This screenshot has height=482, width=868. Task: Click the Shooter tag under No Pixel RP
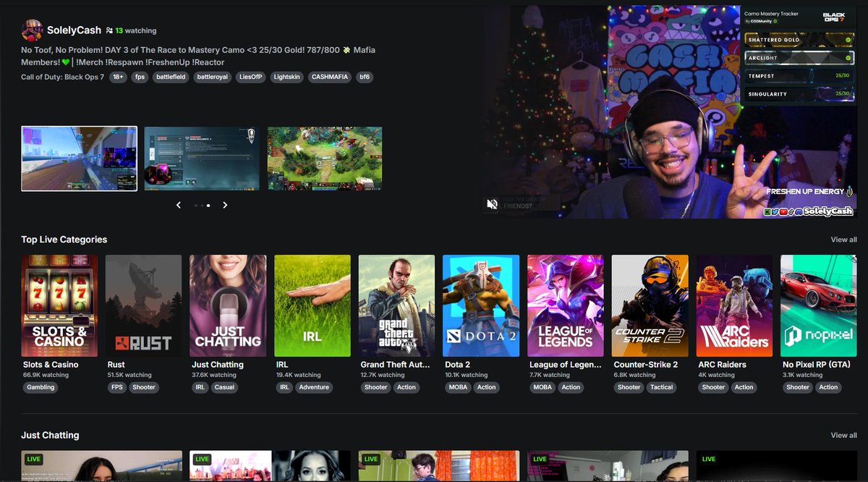798,387
